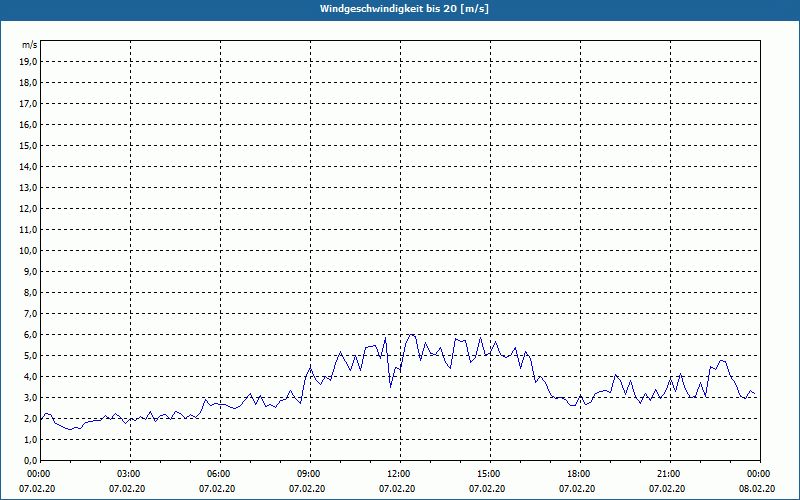The image size is (800, 500).
Task: Click the 21:00 time label
Action: [x=670, y=474]
